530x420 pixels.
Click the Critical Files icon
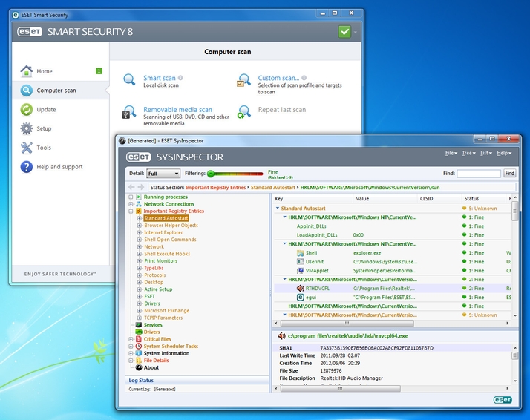pos(139,339)
